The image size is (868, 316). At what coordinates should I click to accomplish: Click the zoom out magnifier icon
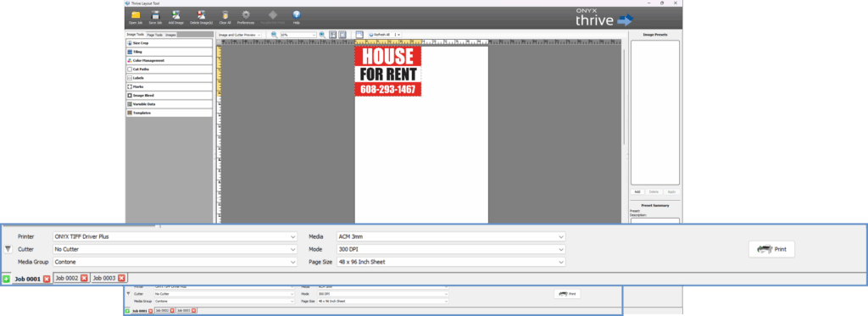274,35
